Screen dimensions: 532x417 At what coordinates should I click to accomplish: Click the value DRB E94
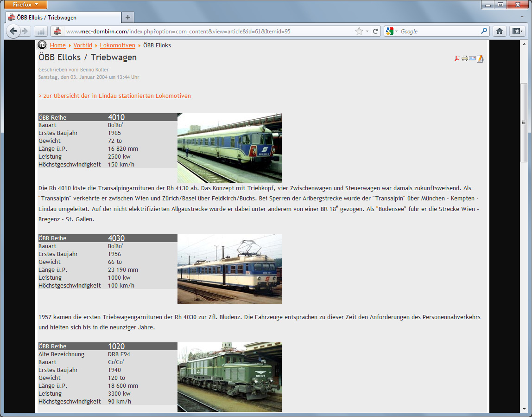click(x=119, y=354)
